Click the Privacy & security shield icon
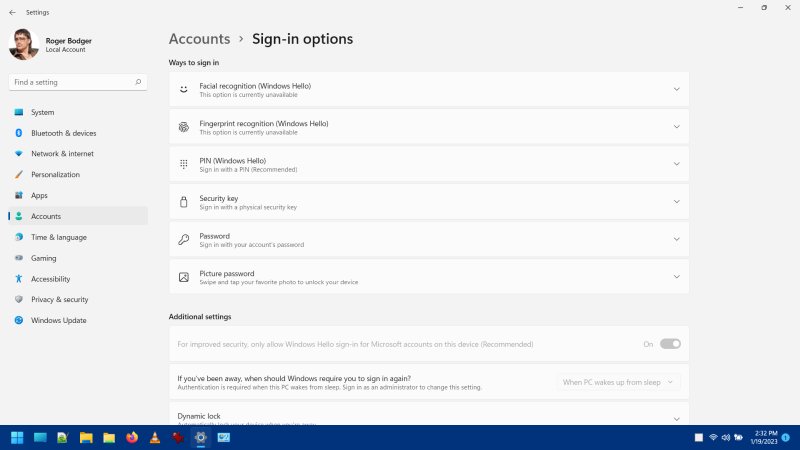 coord(19,299)
